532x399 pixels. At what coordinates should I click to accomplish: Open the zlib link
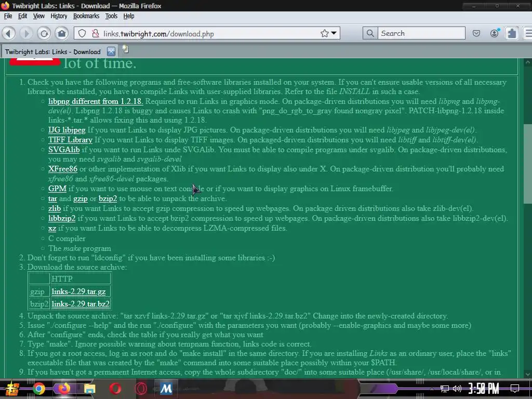coord(54,208)
